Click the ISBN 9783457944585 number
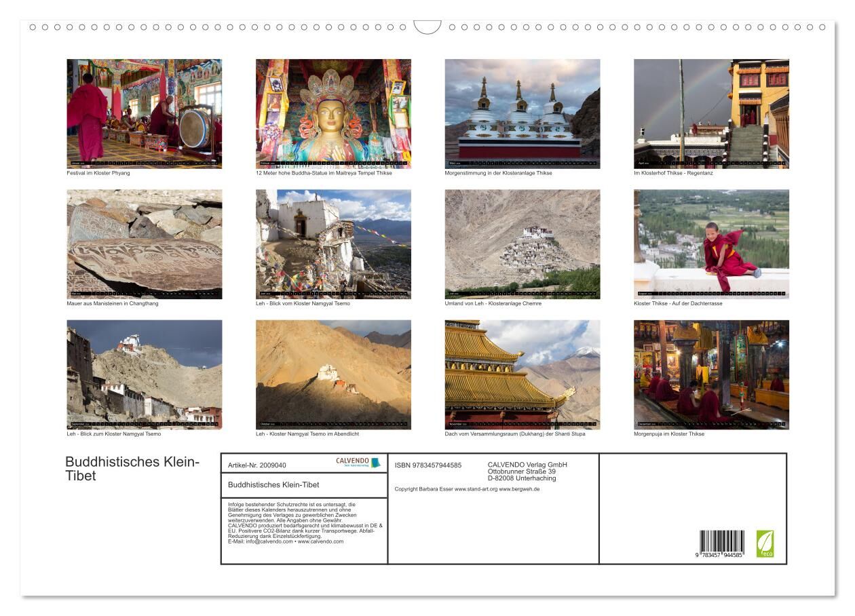 428,465
